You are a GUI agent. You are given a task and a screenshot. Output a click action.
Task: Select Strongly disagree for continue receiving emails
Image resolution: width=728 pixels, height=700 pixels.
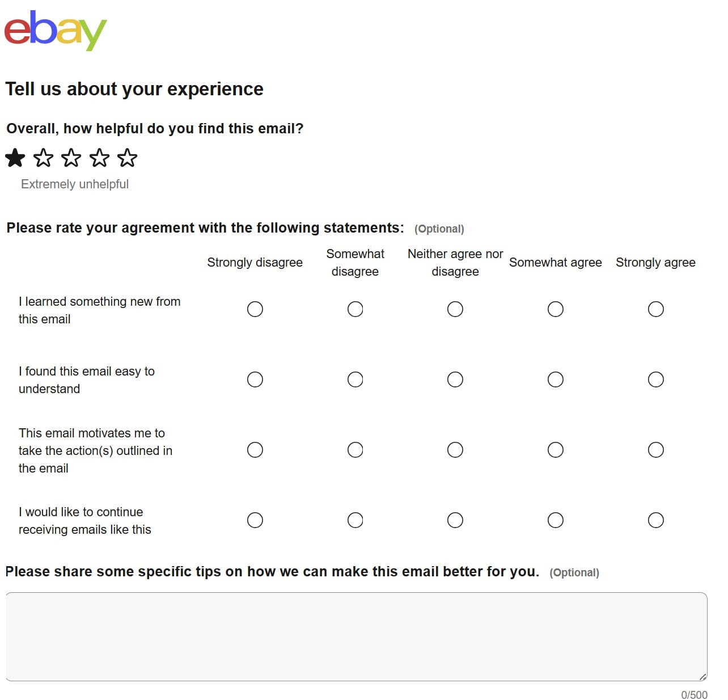click(x=255, y=520)
